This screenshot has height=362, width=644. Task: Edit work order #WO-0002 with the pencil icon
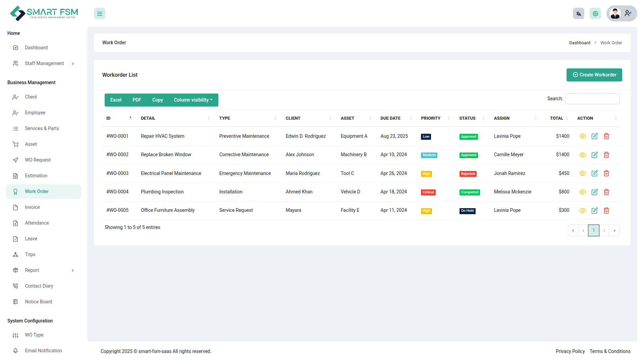(x=594, y=155)
